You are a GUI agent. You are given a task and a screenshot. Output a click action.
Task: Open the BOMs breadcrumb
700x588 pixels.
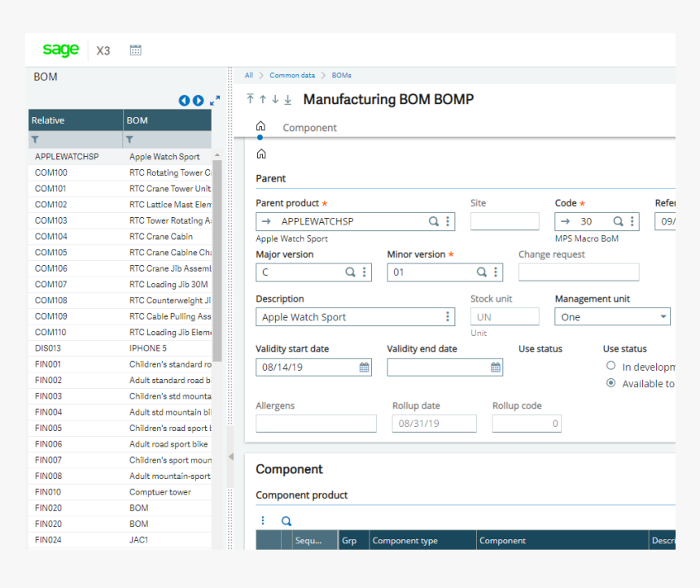341,76
